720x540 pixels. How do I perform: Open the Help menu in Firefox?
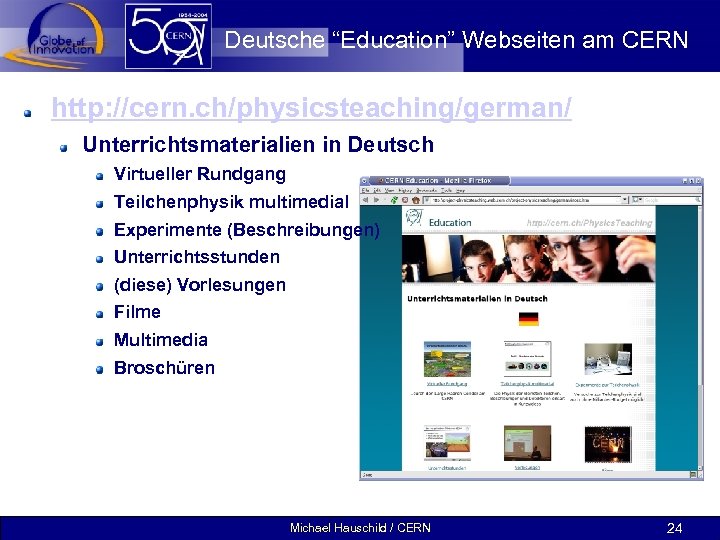pyautogui.click(x=461, y=190)
